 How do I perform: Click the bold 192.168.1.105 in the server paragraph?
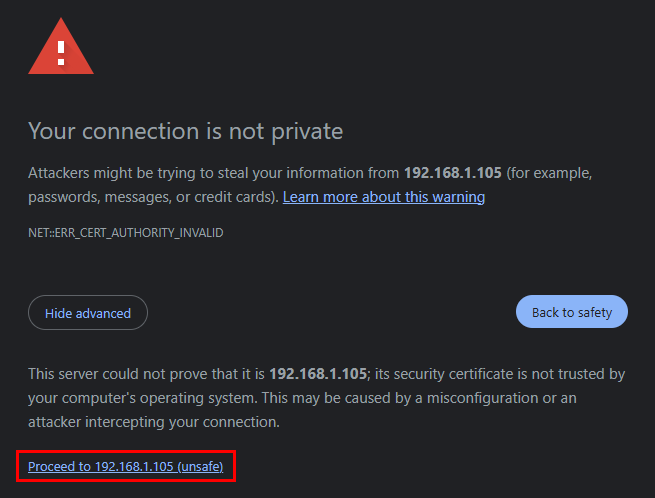[317, 374]
